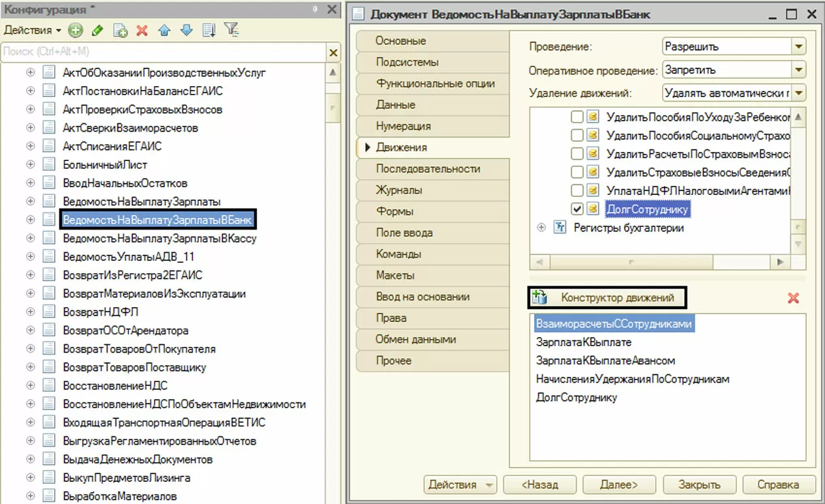825x504 pixels.
Task: Click in the Поиск search field
Action: tap(162, 52)
